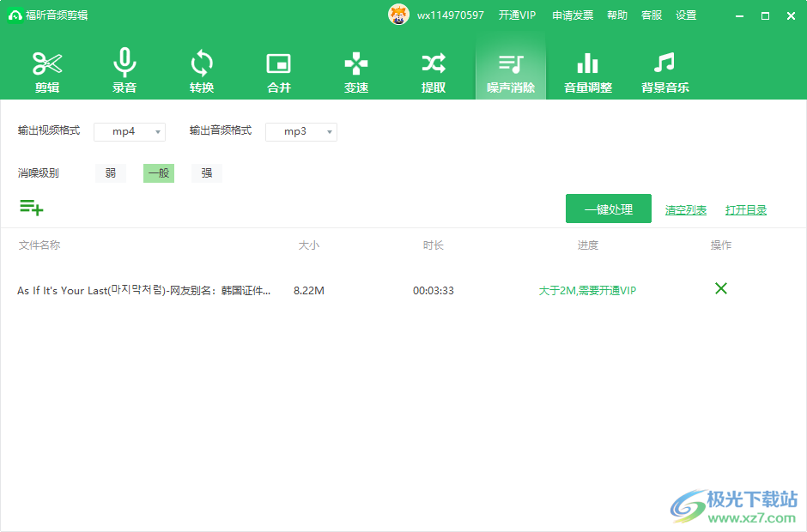Select the 录音 microphone recording tool
Image resolution: width=807 pixels, height=532 pixels.
pos(124,71)
